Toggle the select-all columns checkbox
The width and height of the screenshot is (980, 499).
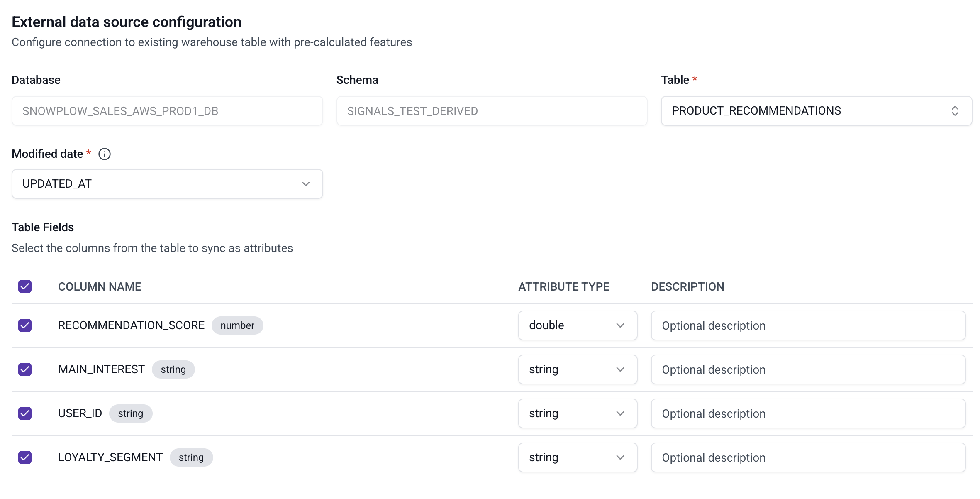pos(25,286)
